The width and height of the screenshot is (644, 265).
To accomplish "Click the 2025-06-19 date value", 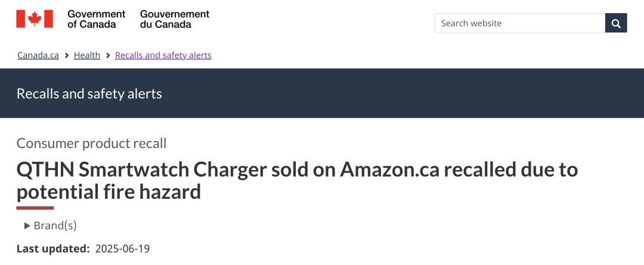I will point(122,248).
